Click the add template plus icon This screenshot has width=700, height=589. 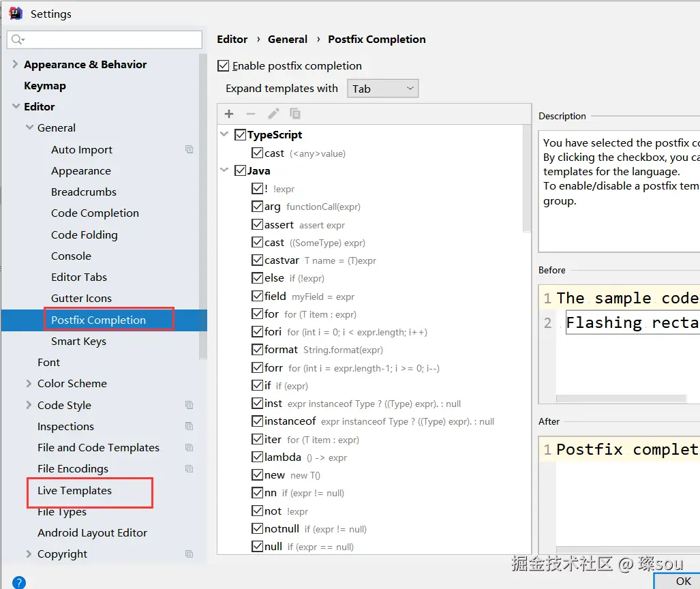pos(229,114)
